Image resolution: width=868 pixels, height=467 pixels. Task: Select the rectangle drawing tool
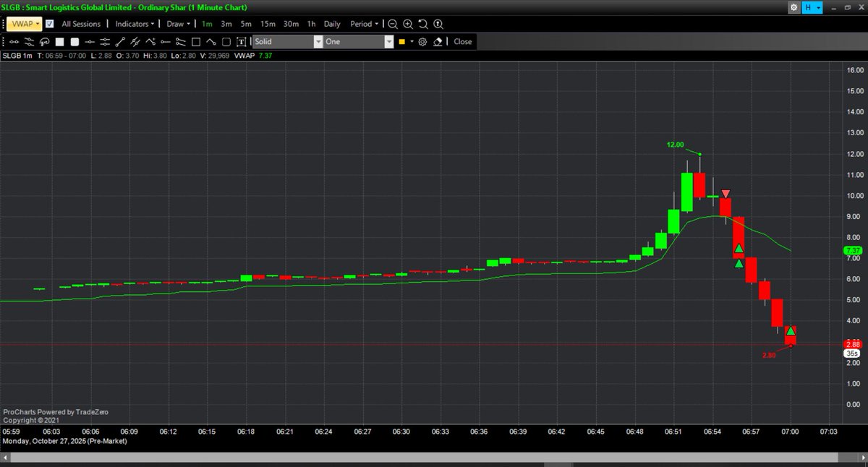click(x=195, y=41)
